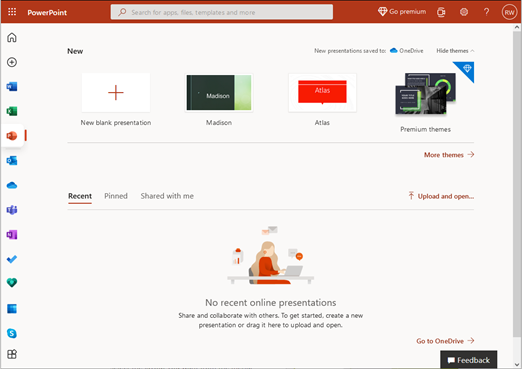The height and width of the screenshot is (369, 522).
Task: Click Upload and open button
Action: pos(441,196)
